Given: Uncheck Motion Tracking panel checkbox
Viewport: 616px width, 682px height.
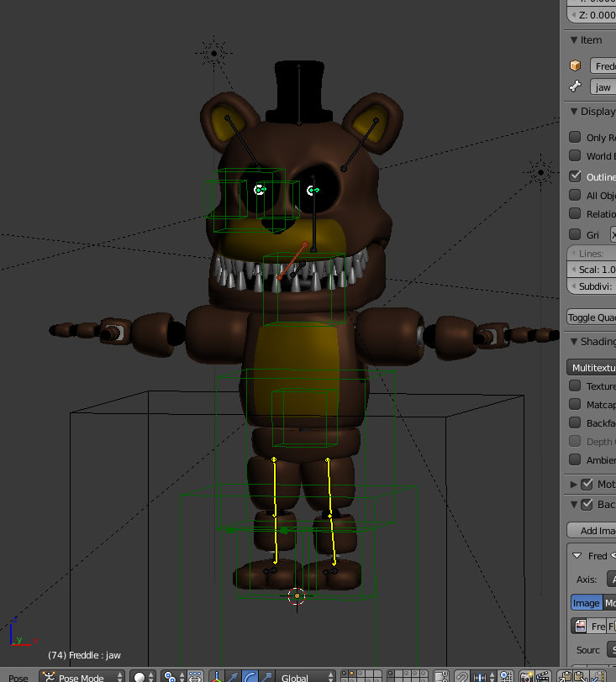Looking at the screenshot, I should tap(587, 484).
